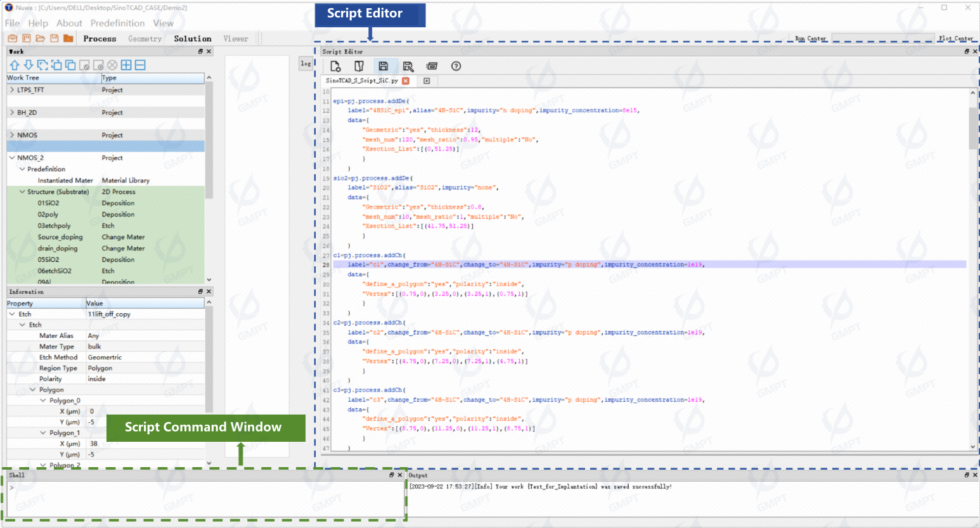980x528 pixels.
Task: Expand the LTPS_TFT project
Action: pos(12,90)
